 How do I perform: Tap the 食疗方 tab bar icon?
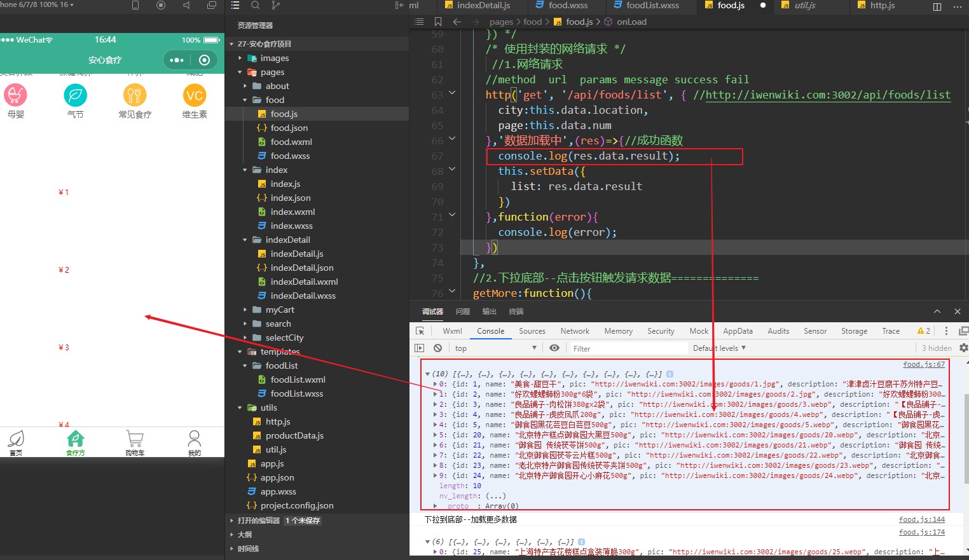[75, 439]
